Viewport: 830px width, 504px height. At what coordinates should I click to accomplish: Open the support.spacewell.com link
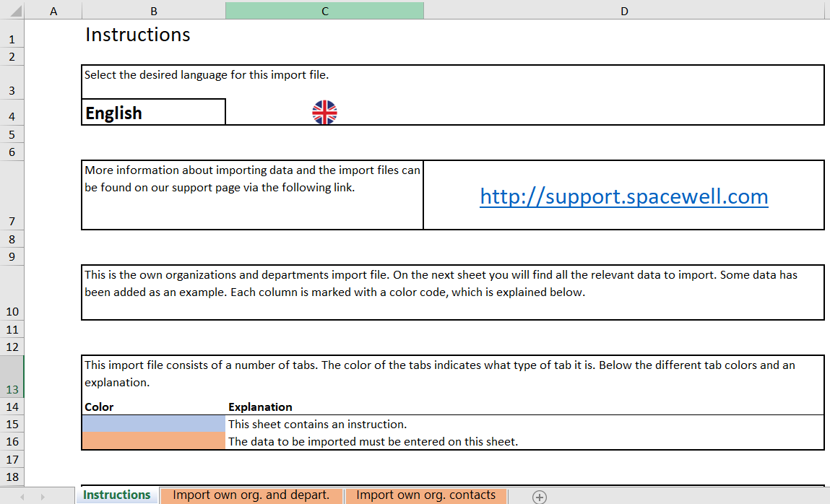(624, 196)
